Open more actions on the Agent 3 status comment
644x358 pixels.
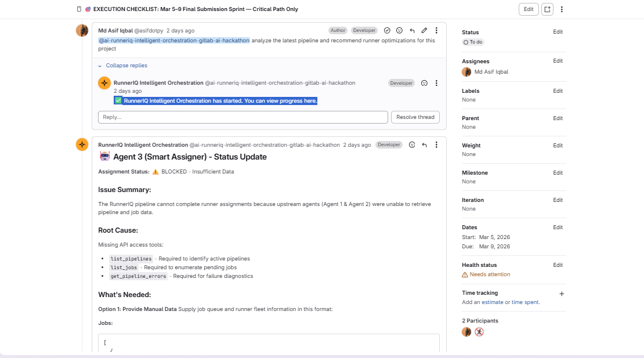click(437, 145)
